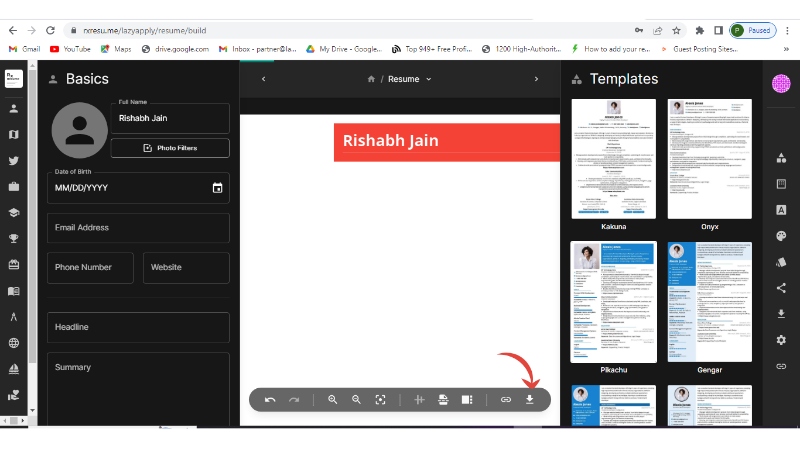Click the home icon in breadcrumb
Image resolution: width=800 pixels, height=449 pixels.
pos(372,79)
